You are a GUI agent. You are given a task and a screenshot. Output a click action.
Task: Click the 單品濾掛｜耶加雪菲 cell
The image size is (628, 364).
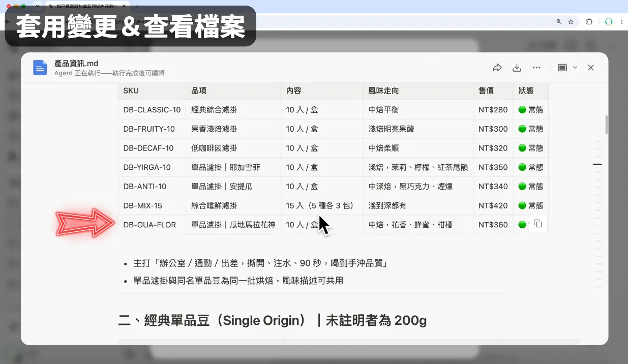pos(233,167)
